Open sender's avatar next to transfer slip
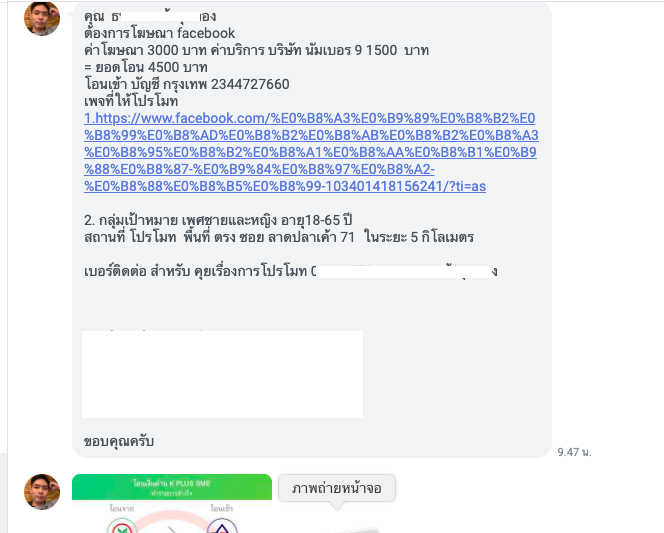Image resolution: width=664 pixels, height=533 pixels. pos(42,492)
